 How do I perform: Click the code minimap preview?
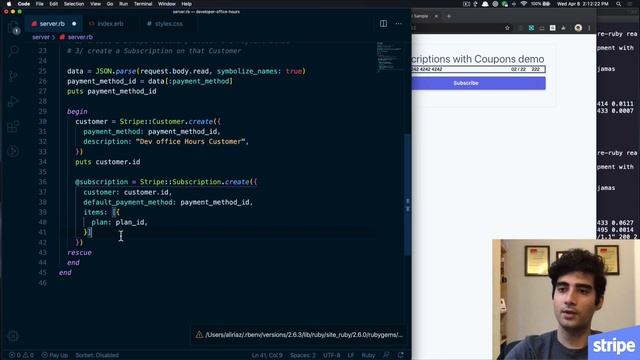[x=389, y=57]
